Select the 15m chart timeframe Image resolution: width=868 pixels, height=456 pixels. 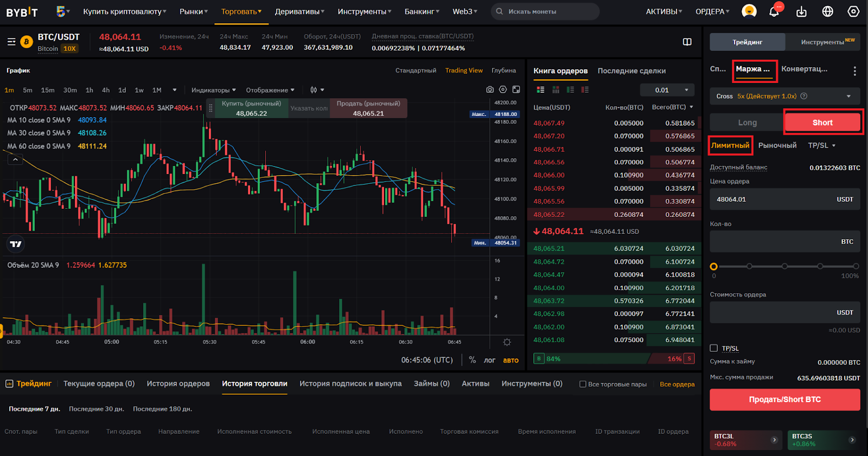(48, 90)
